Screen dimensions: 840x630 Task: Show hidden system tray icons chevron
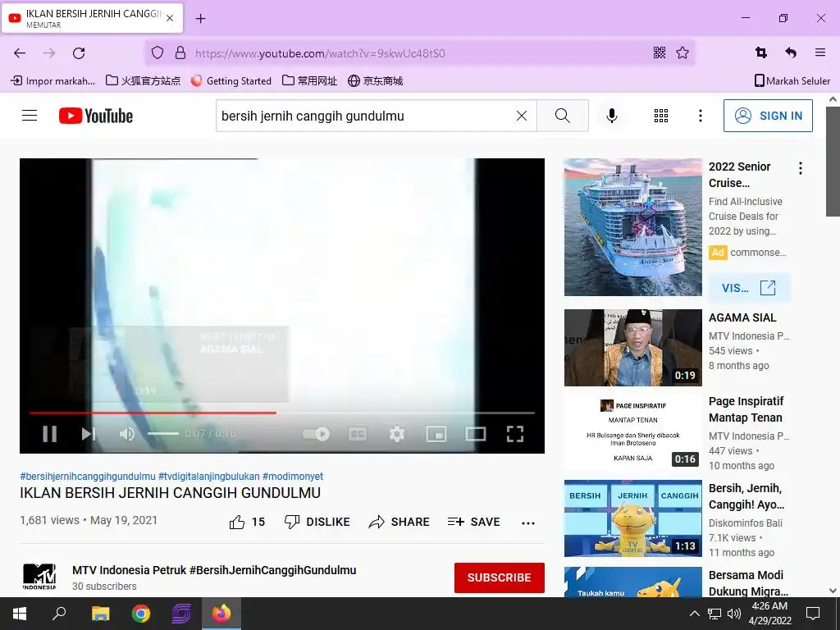click(x=694, y=614)
